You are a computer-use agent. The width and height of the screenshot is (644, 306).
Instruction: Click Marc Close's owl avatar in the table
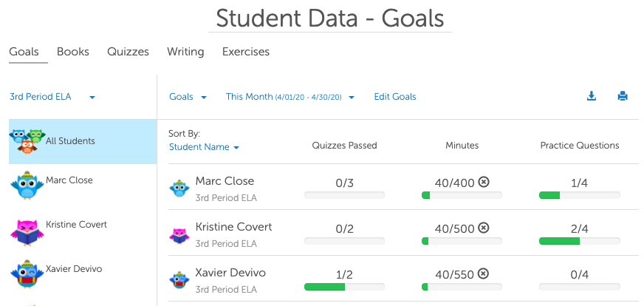pos(179,188)
